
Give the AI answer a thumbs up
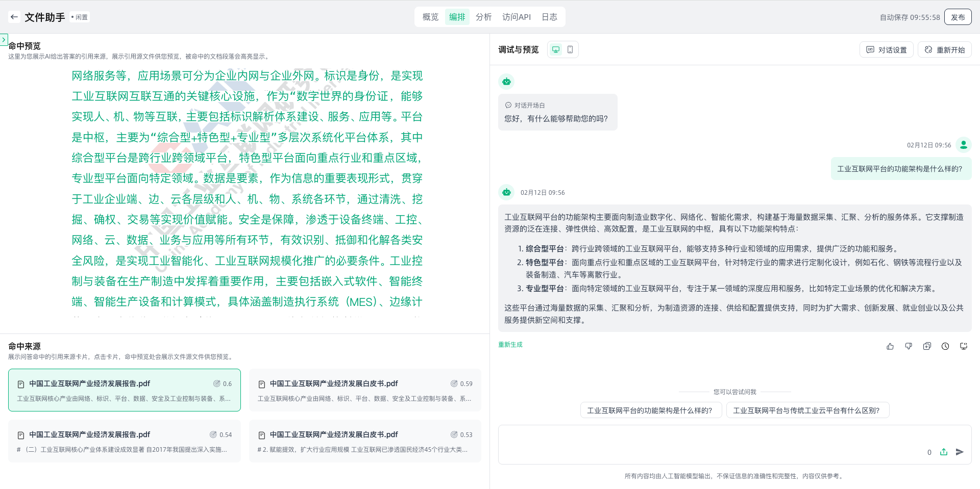click(890, 346)
